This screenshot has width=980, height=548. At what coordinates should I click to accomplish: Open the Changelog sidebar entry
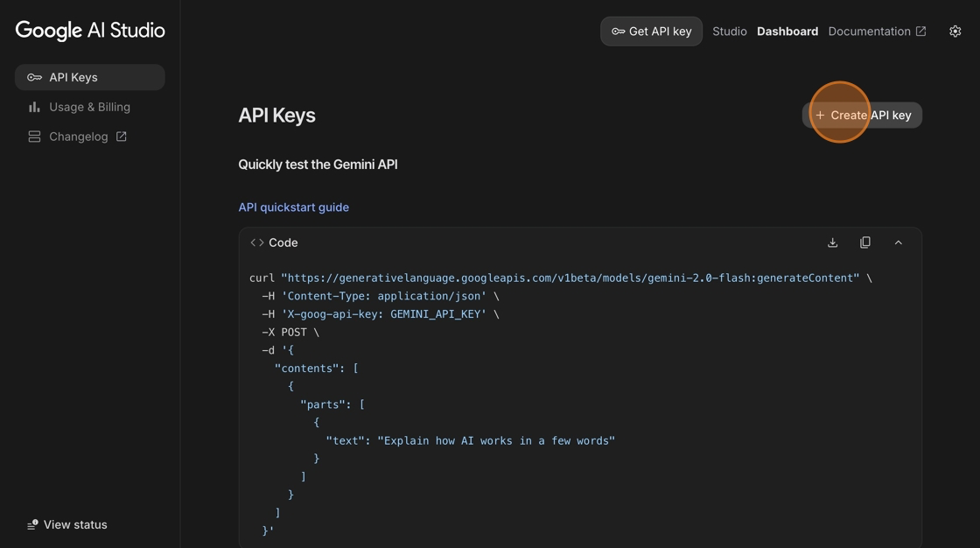[x=78, y=137]
